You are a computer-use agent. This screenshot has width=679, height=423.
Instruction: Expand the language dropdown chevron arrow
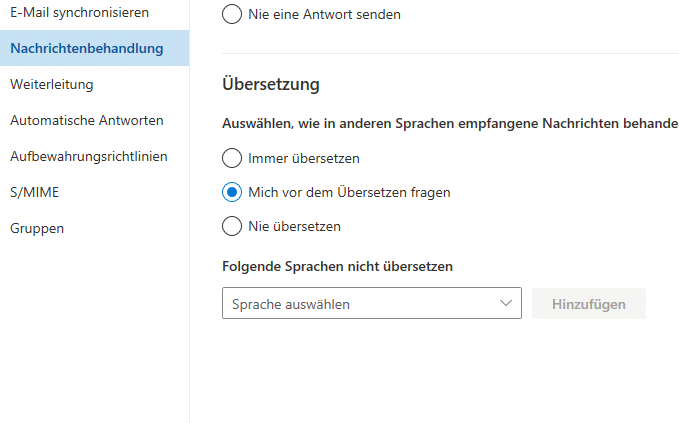[503, 303]
